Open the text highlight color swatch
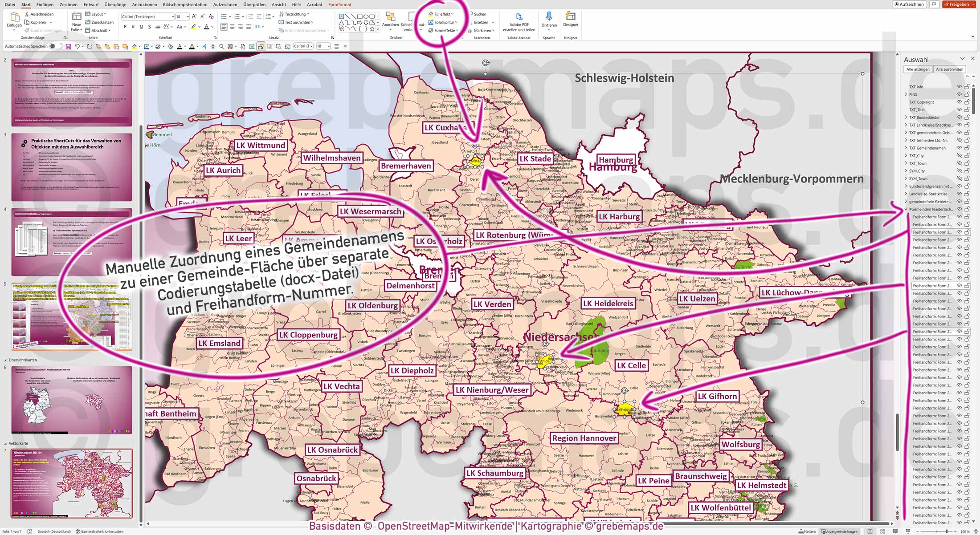The width and height of the screenshot is (980, 535). pos(195,27)
